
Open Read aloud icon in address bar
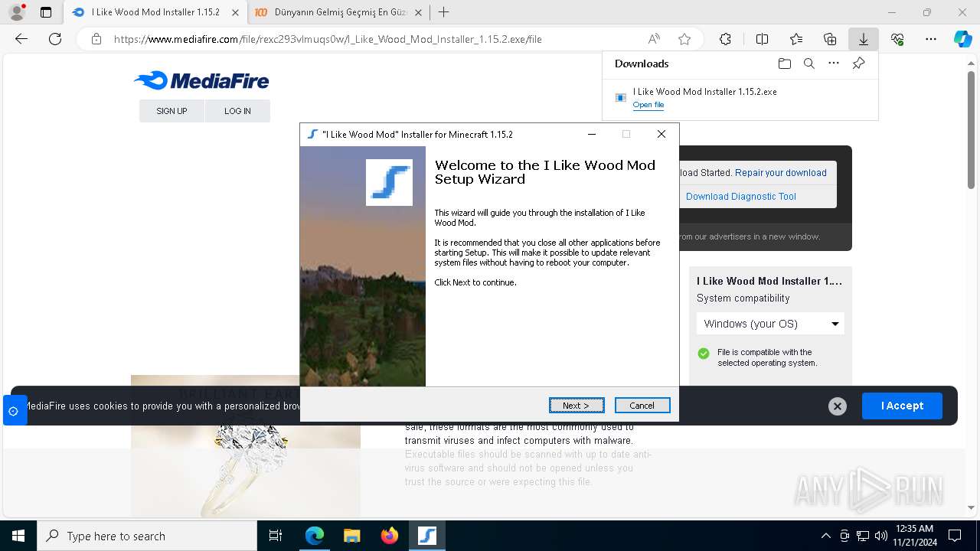[654, 39]
